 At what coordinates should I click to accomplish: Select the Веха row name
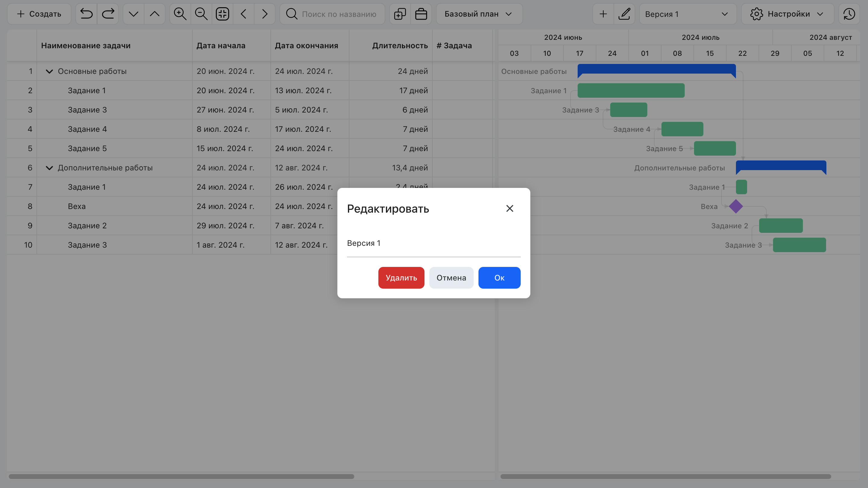pyautogui.click(x=77, y=206)
